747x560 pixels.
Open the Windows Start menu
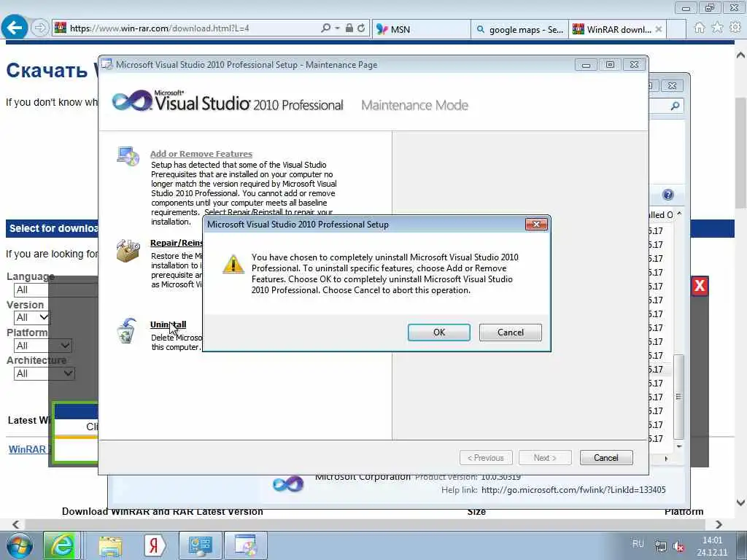(20, 545)
